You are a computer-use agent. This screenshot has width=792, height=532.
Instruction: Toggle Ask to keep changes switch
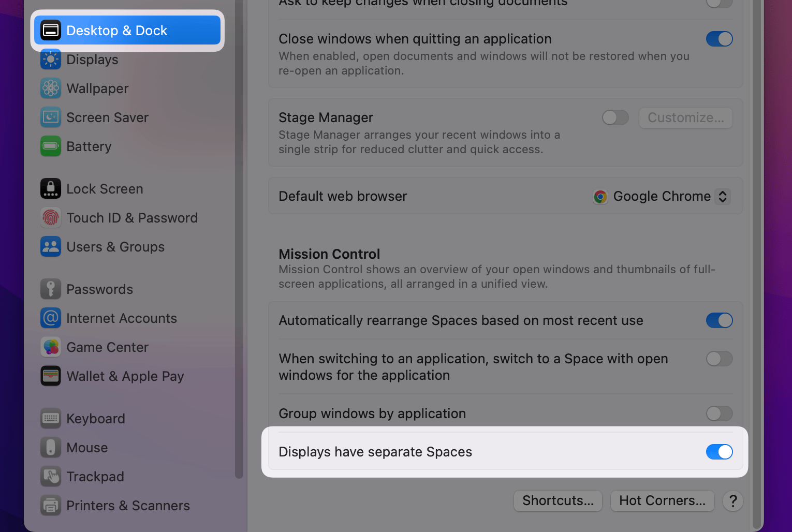720,4
